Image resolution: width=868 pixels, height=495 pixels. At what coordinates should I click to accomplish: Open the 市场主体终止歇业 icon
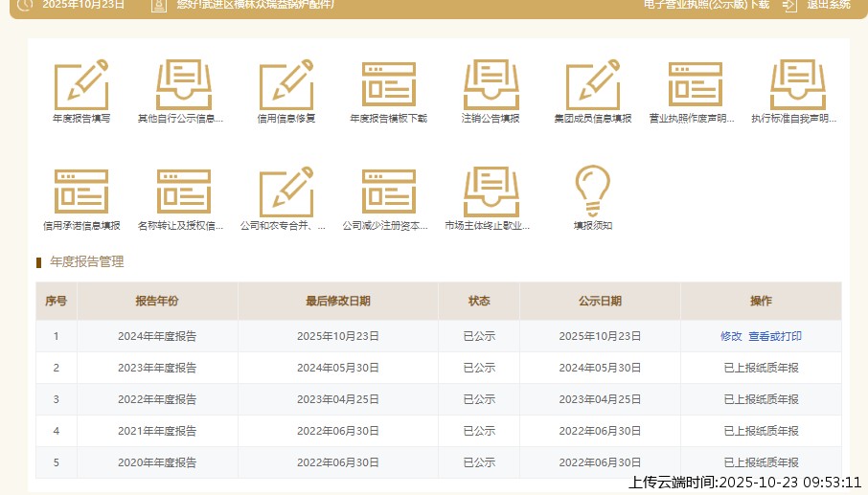(491, 192)
